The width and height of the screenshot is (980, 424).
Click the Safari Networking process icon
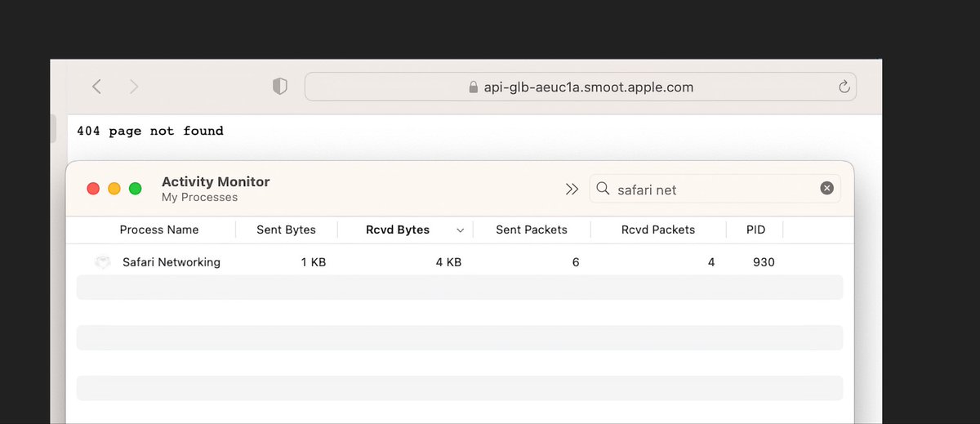point(102,262)
